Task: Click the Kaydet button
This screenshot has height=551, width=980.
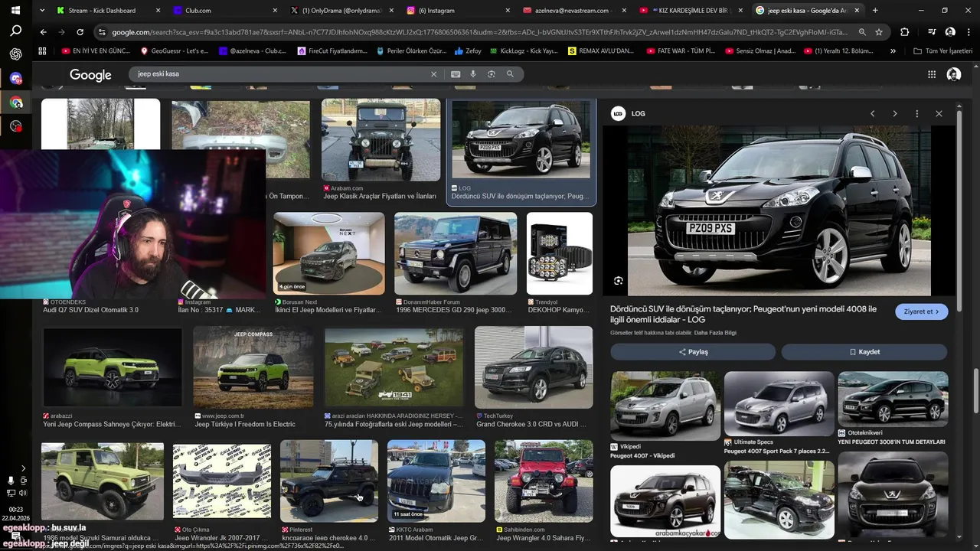Action: pyautogui.click(x=864, y=352)
